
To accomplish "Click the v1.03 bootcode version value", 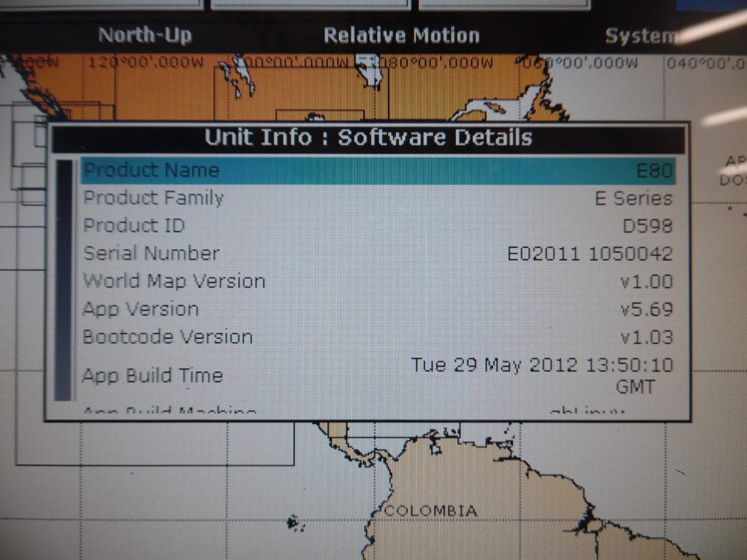I will pos(646,337).
